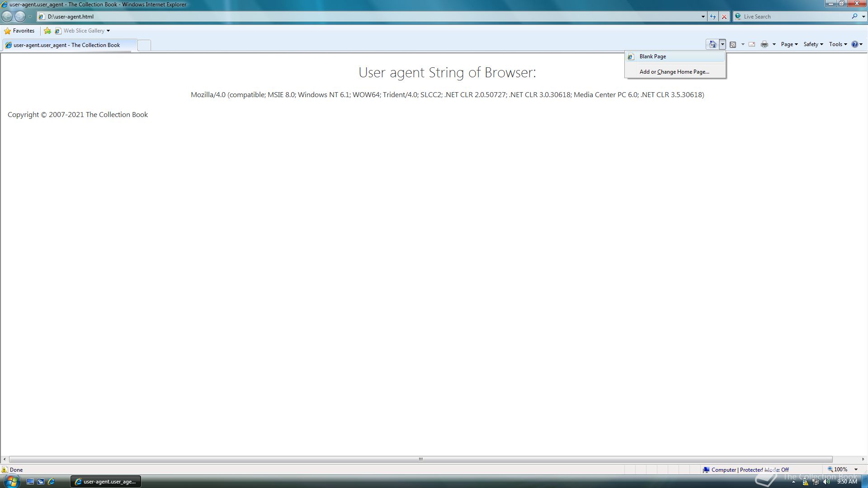Open a new tab with the blank tab button
Screen dimensions: 868x488
click(144, 45)
